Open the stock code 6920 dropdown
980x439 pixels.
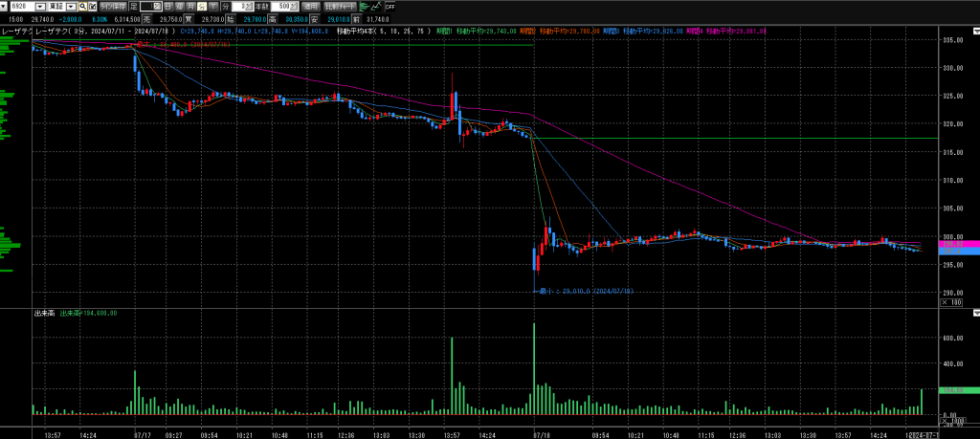(x=39, y=6)
